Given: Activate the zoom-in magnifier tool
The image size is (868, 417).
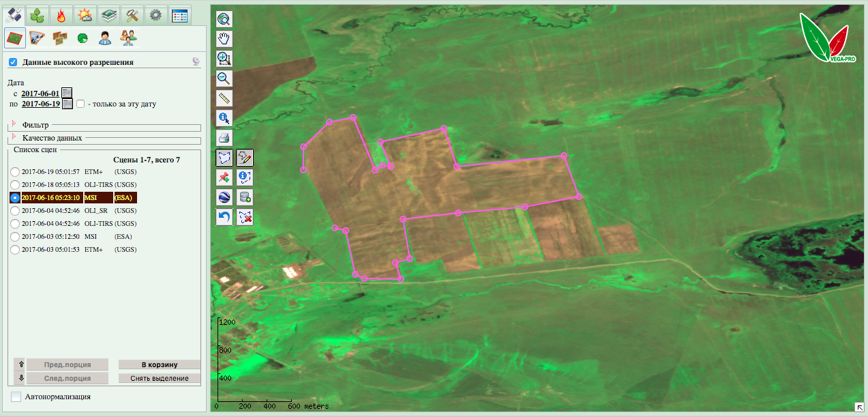Looking at the screenshot, I should [224, 59].
